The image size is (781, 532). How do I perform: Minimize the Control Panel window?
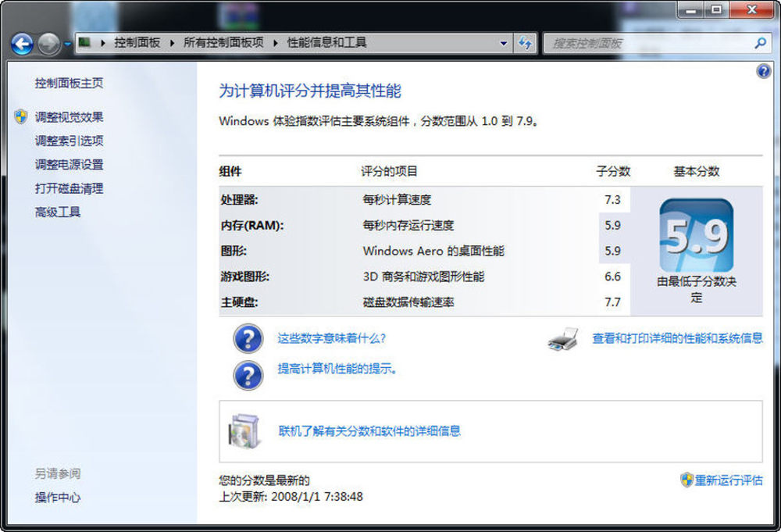(690, 9)
